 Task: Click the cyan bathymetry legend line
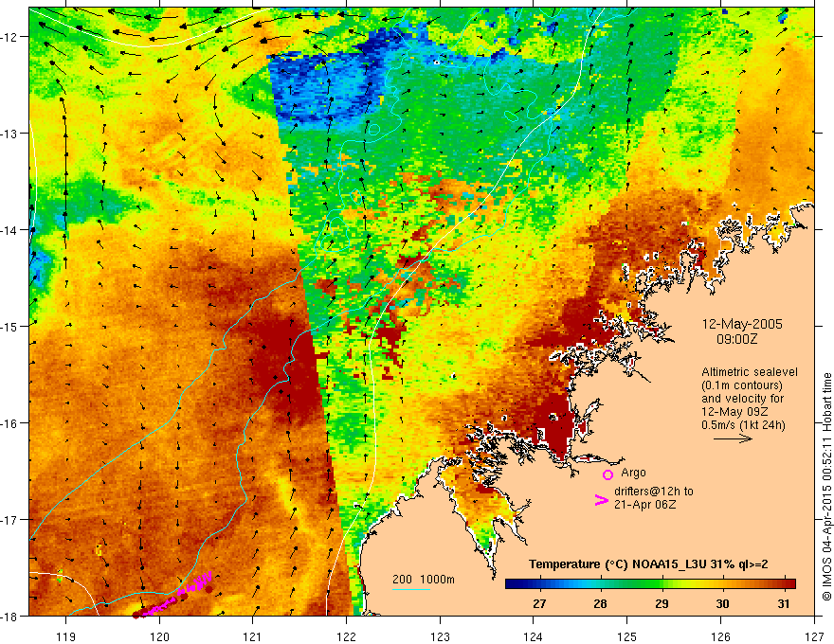(411, 589)
